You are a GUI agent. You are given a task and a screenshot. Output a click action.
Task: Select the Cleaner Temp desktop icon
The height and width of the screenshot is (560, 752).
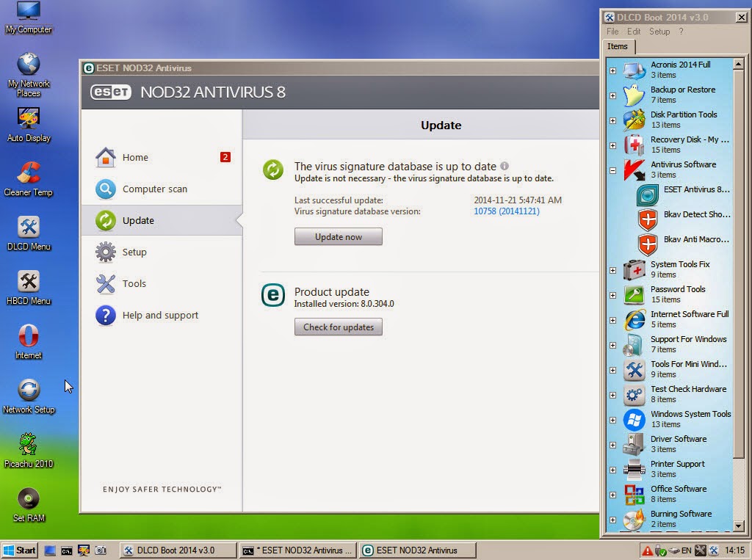pos(29,179)
